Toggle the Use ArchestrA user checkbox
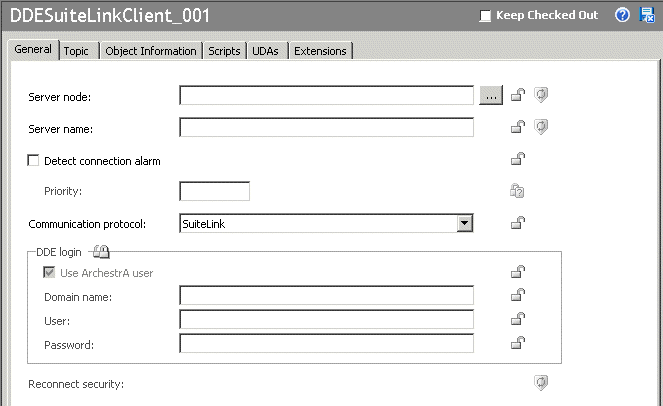 [49, 272]
